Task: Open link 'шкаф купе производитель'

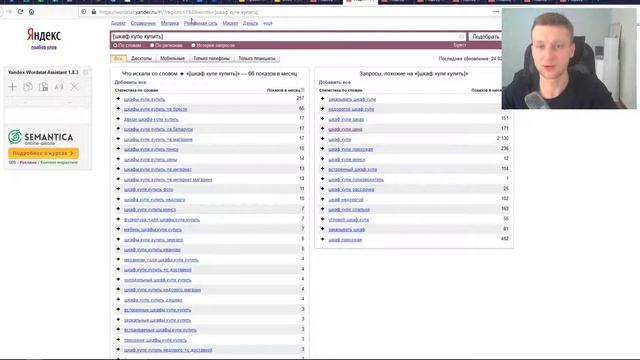Action: pos(356,179)
